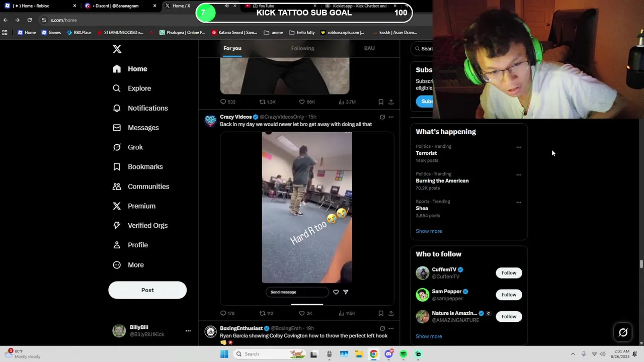The width and height of the screenshot is (644, 362).
Task: Open Grok explain on BoxingEnthusiast tweet
Action: click(382, 328)
